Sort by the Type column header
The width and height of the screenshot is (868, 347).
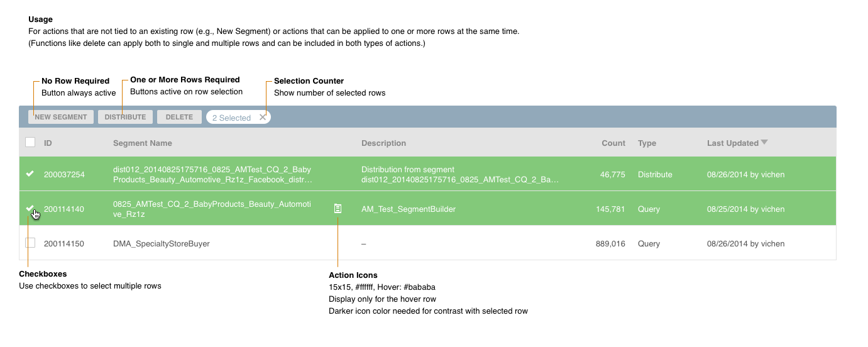pos(647,143)
